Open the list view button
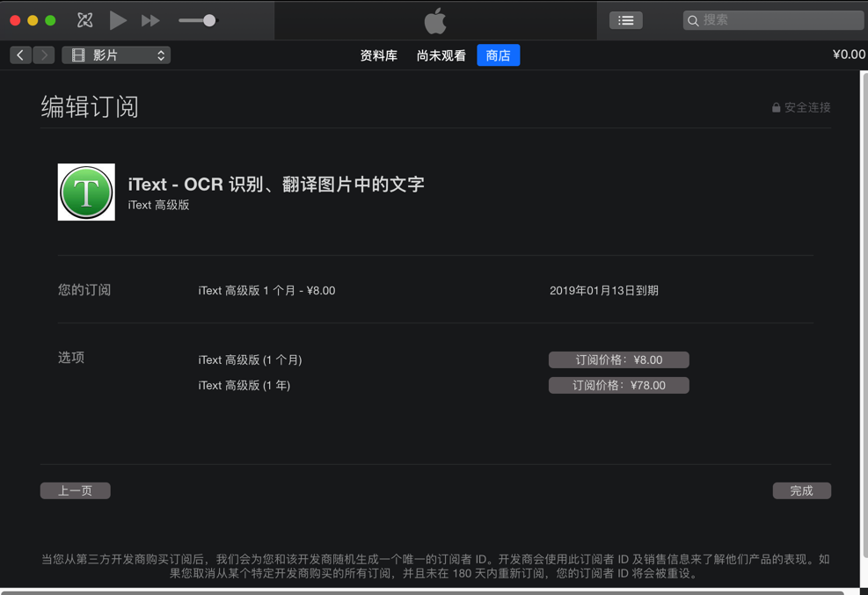868x595 pixels. tap(625, 20)
